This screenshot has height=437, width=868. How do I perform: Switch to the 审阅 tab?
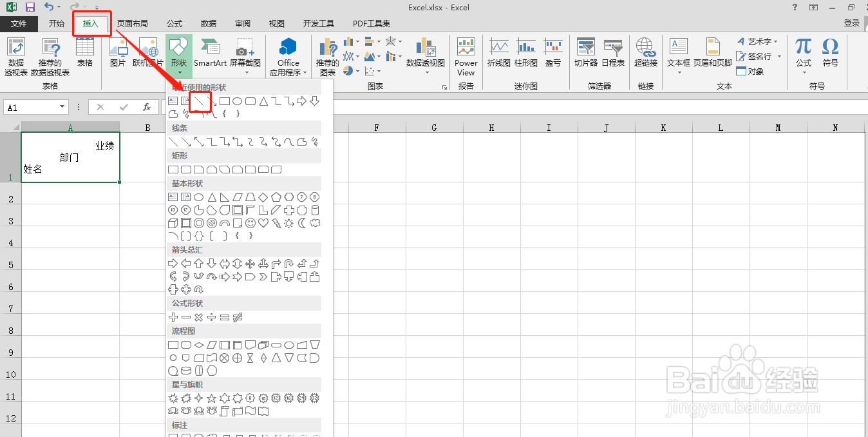(243, 23)
